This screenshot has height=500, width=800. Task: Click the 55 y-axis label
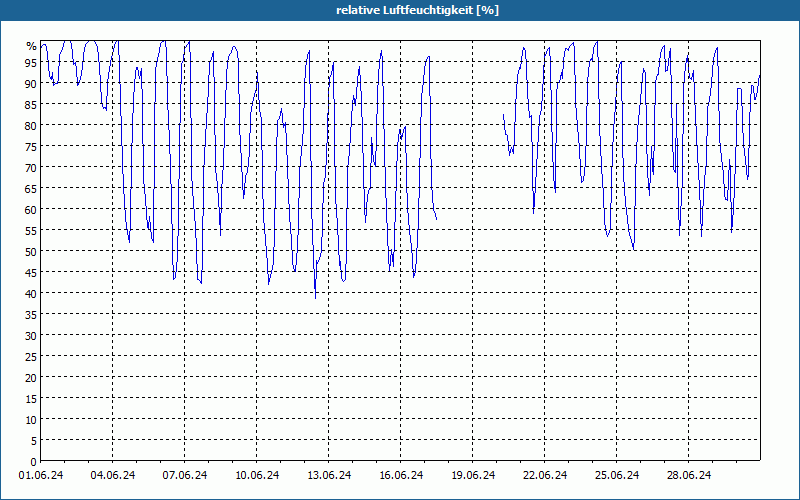click(x=31, y=230)
